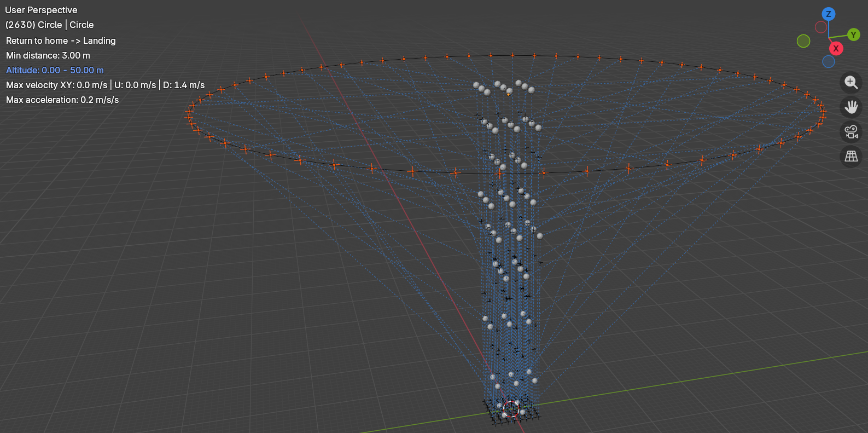Toggle the camera view
868x433 pixels.
pyautogui.click(x=851, y=132)
